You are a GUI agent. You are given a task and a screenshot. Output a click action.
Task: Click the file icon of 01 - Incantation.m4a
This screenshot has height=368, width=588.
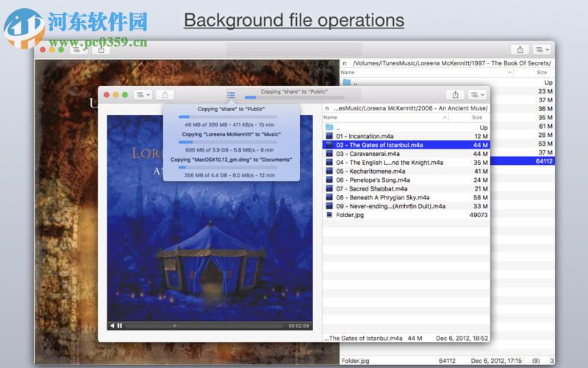pos(329,136)
